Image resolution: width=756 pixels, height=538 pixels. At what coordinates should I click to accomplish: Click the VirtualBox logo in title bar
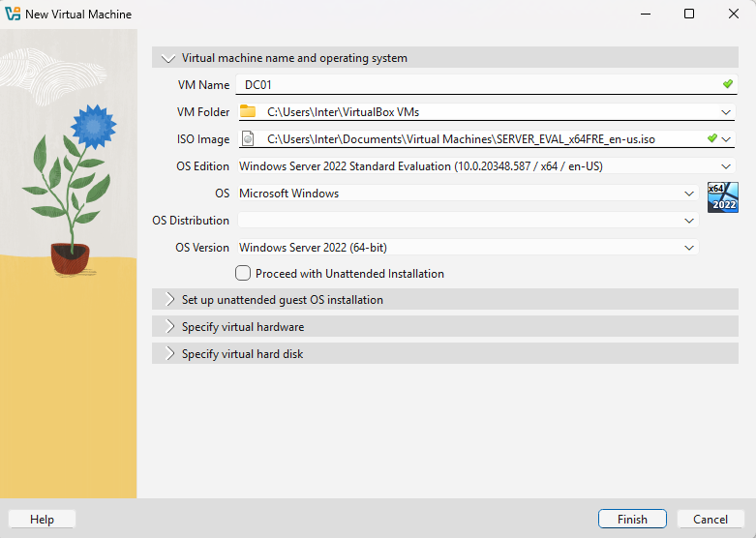coord(13,14)
